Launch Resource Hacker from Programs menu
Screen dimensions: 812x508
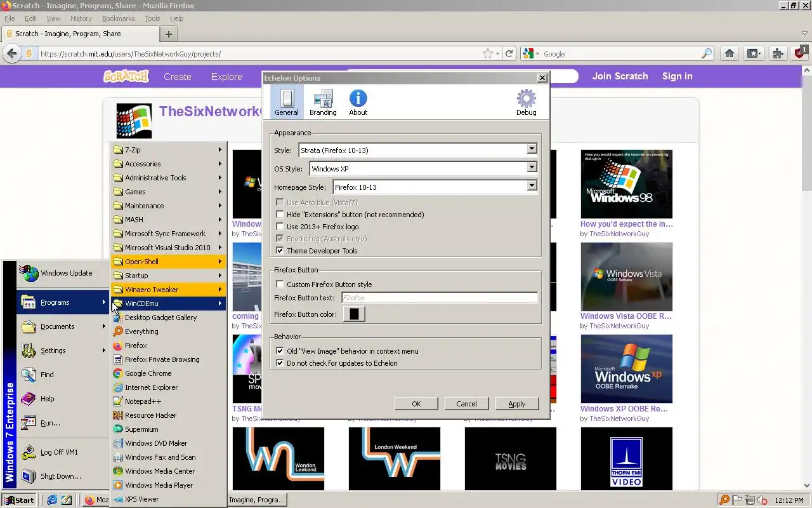[168, 415]
